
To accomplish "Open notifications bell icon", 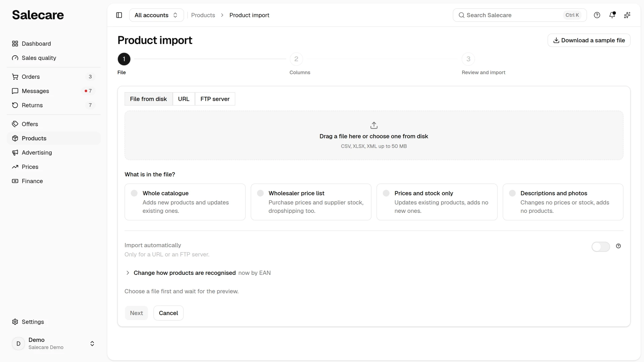I will pos(612,15).
